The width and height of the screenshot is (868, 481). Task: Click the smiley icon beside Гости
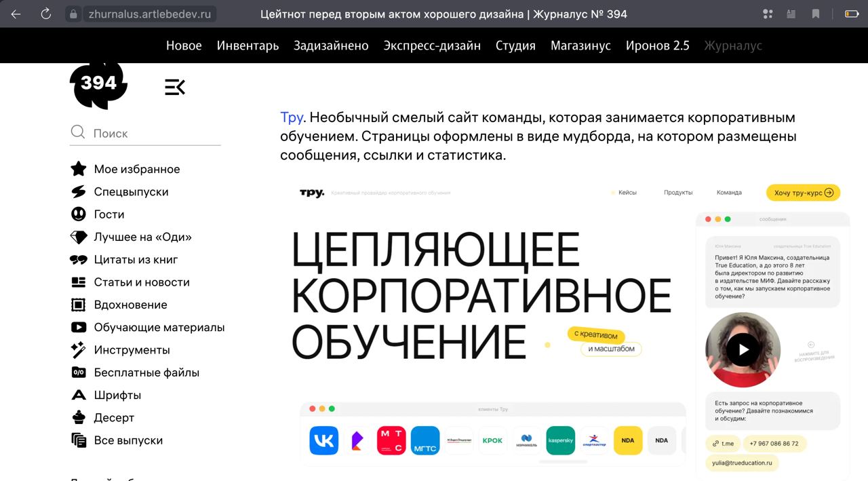pyautogui.click(x=79, y=214)
